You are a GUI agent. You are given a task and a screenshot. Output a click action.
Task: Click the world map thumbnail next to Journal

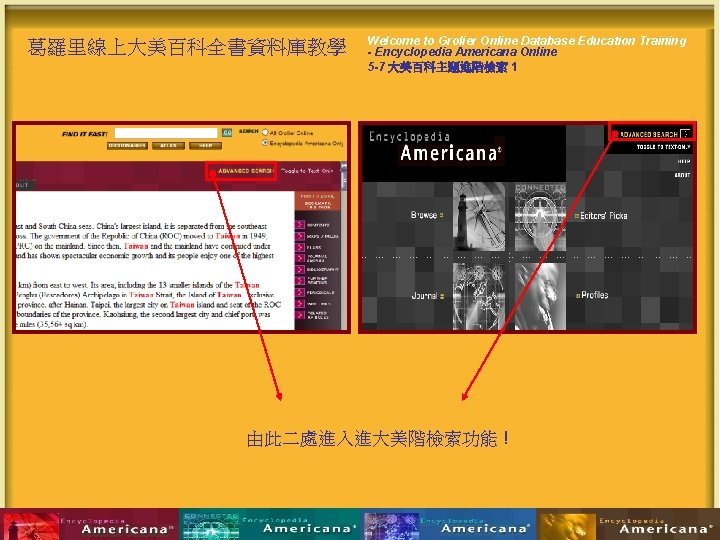click(x=479, y=296)
